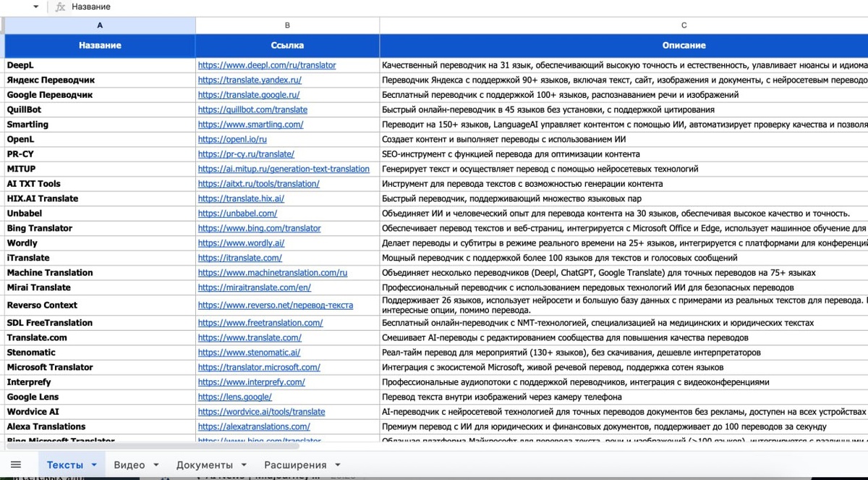The width and height of the screenshot is (868, 480).
Task: Open the openl.io/ru link
Action: [232, 139]
